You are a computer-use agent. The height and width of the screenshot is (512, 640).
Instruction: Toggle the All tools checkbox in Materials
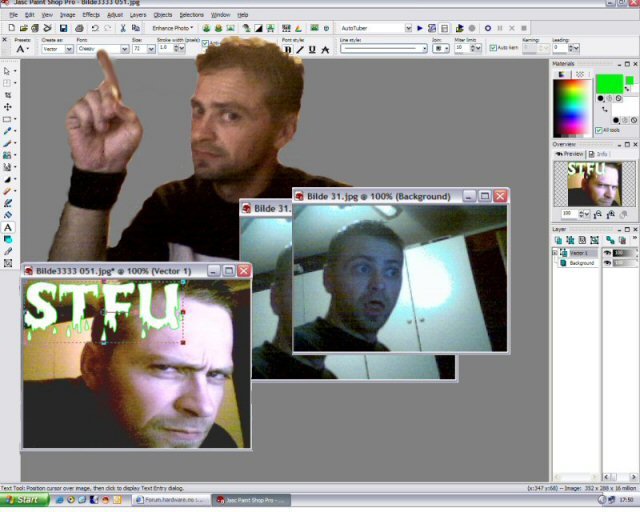click(598, 130)
